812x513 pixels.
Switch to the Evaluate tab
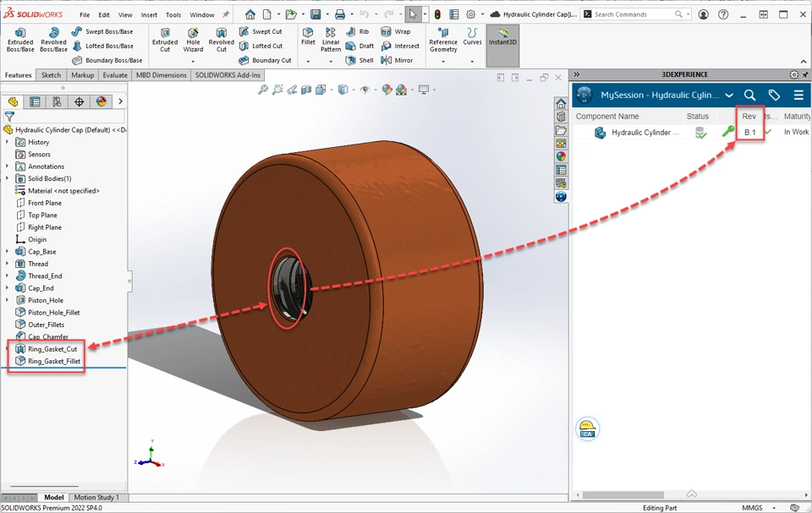(x=115, y=75)
